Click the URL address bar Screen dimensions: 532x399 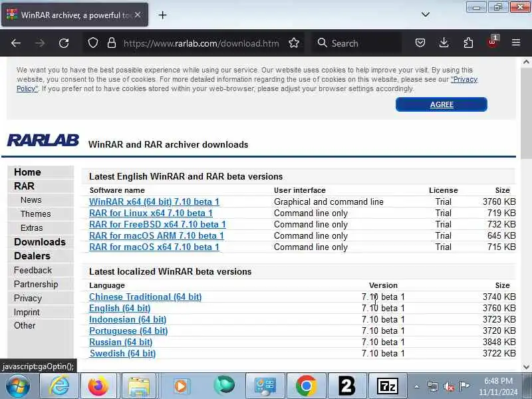point(201,43)
